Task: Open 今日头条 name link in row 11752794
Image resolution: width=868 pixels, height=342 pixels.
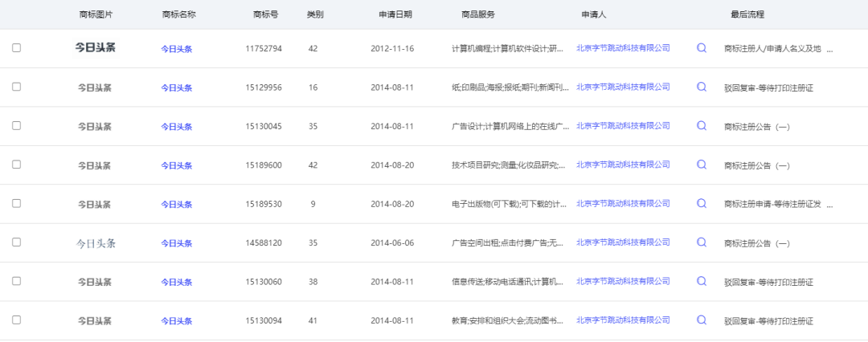Action: [x=177, y=49]
